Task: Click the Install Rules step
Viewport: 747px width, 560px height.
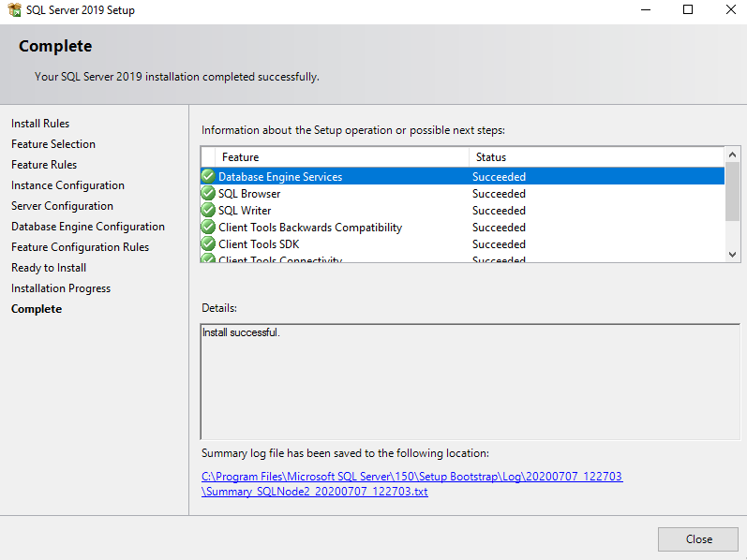Action: click(x=40, y=124)
